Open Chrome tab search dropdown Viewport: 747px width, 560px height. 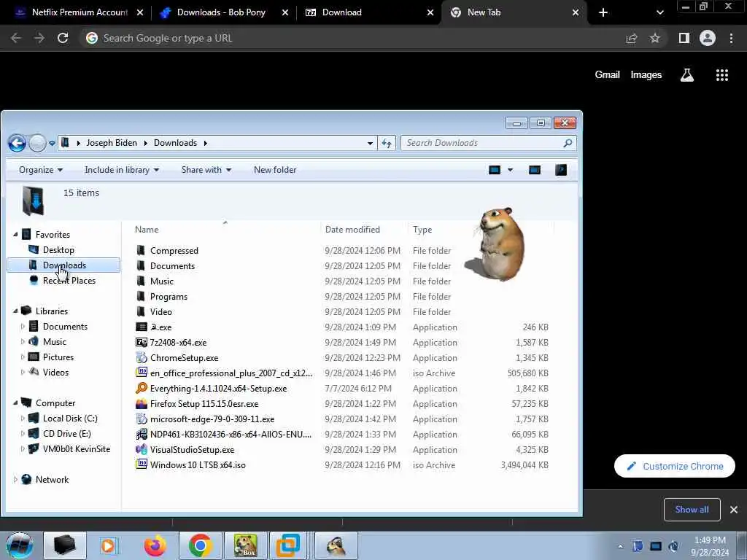pos(659,12)
